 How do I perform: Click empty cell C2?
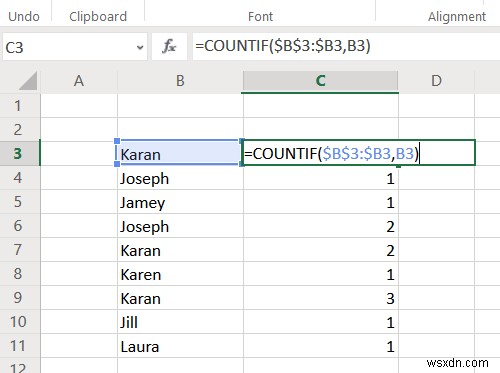[x=321, y=129]
